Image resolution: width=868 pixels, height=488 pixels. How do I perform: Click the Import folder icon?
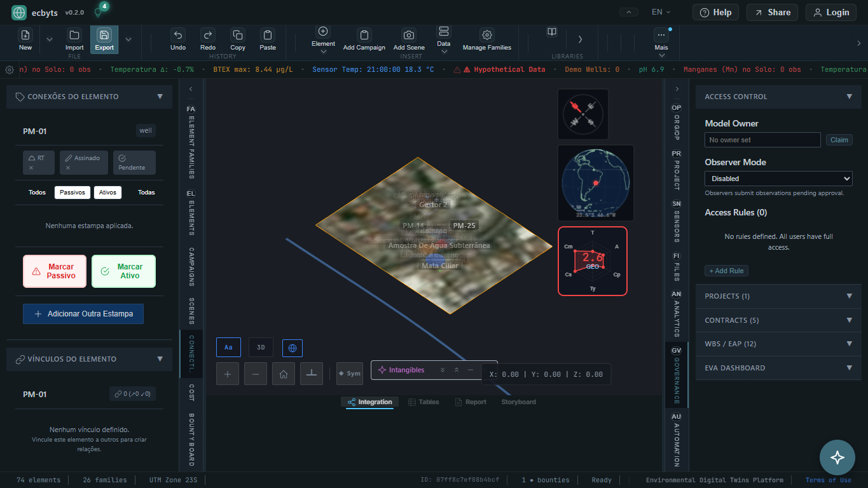point(74,36)
